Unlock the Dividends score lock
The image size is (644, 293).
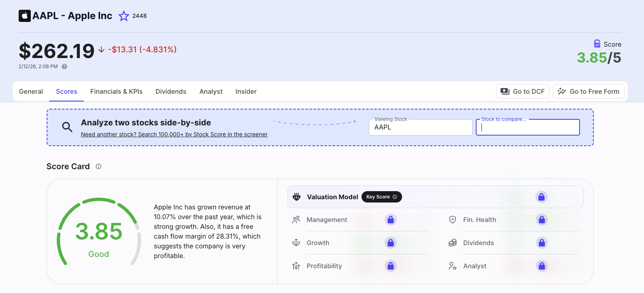[x=542, y=243]
